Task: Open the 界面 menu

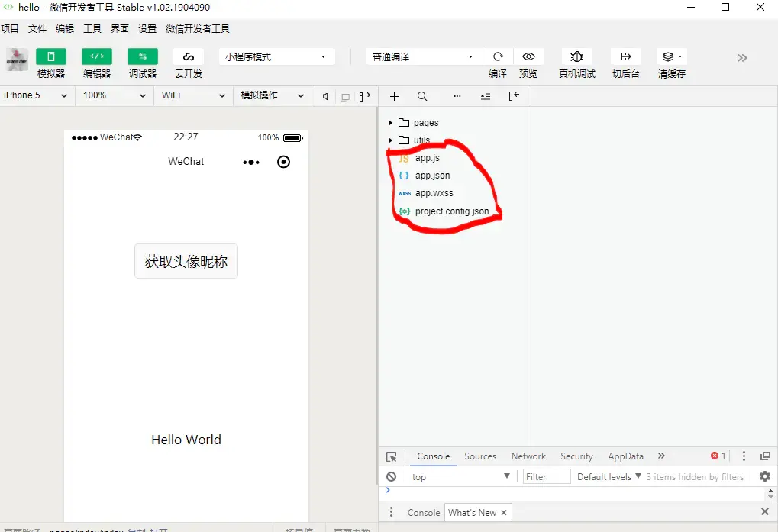Action: (120, 29)
